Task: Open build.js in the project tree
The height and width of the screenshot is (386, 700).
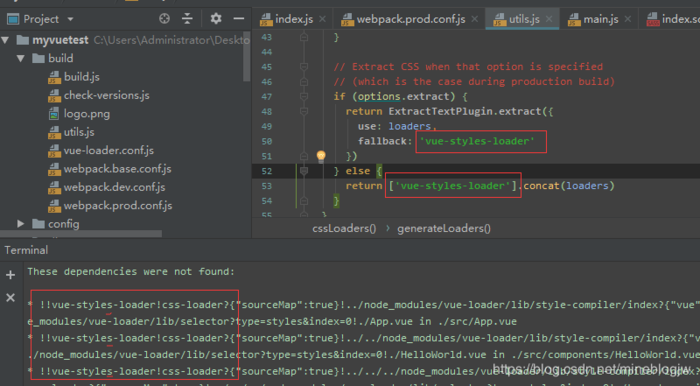Action: (82, 77)
